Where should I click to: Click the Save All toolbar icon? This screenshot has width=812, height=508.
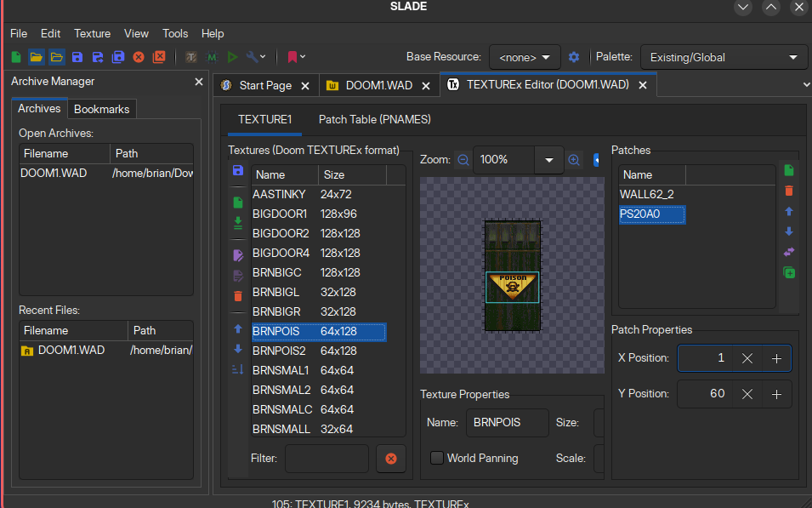coord(118,57)
